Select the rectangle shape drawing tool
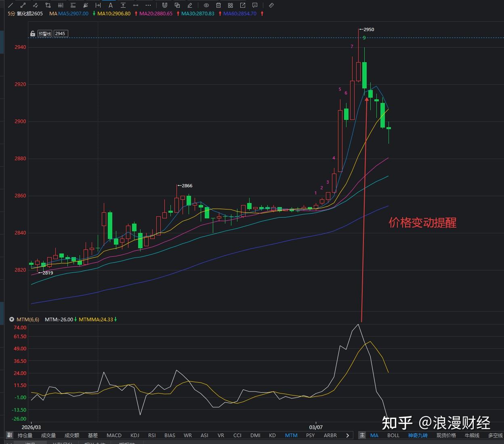Viewport: 504px width, 444px height. click(x=48, y=5)
